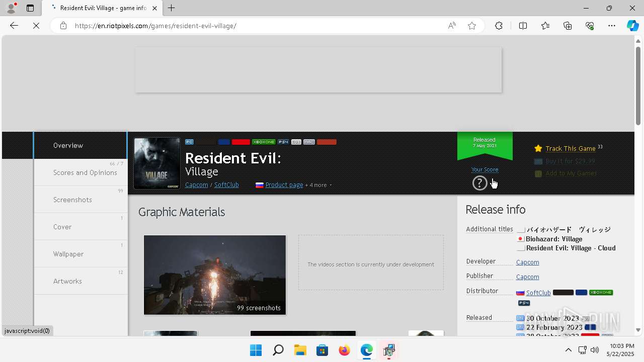Click Buy it for $29.99 link
Image resolution: width=644 pixels, height=362 pixels.
[571, 161]
